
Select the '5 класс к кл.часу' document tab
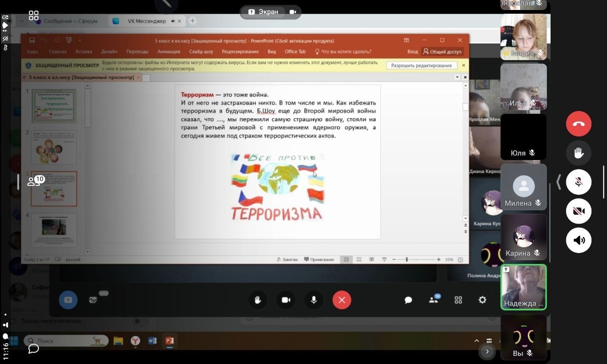pos(81,77)
